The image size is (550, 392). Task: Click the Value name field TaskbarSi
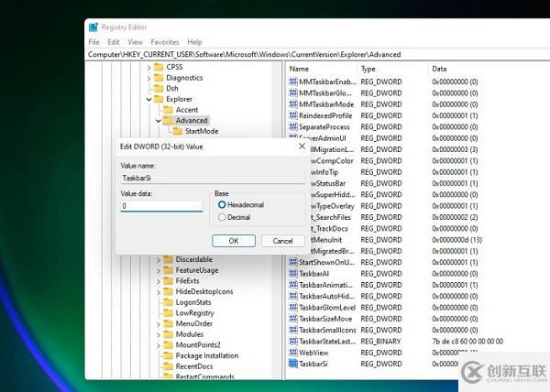pyautogui.click(x=213, y=178)
